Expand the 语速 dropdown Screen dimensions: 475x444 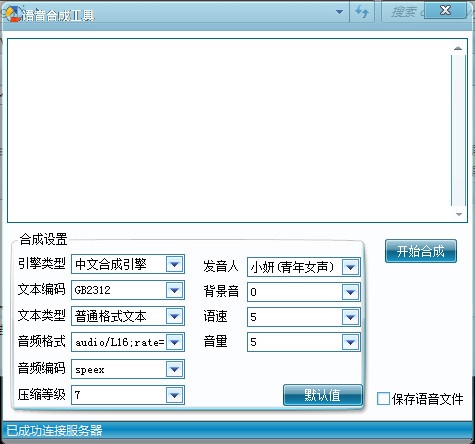(351, 317)
